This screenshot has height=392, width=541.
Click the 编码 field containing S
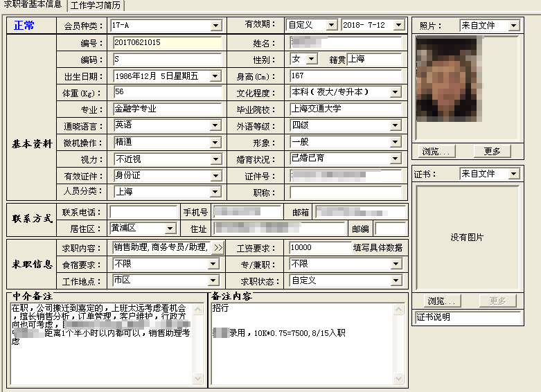[x=168, y=59]
